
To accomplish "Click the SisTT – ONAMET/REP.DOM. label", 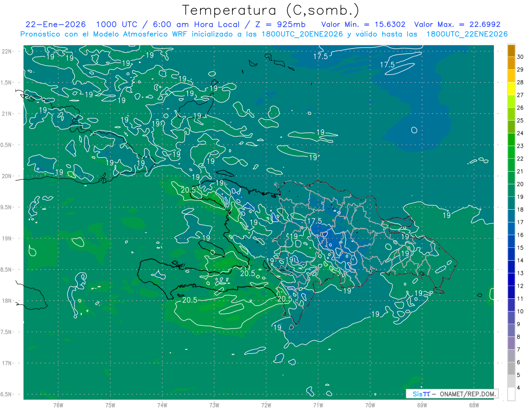I will point(452,394).
